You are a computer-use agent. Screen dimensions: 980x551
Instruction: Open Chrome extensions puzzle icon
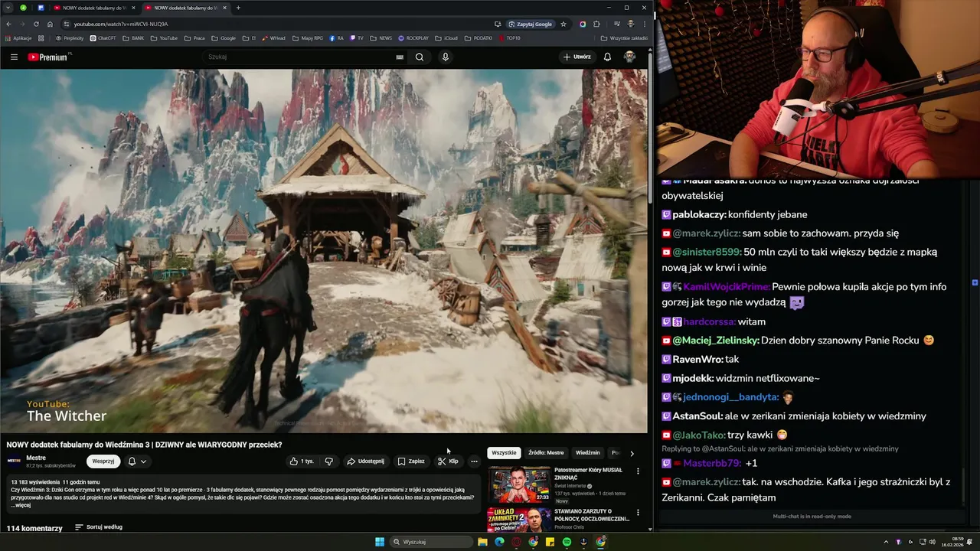click(x=596, y=24)
